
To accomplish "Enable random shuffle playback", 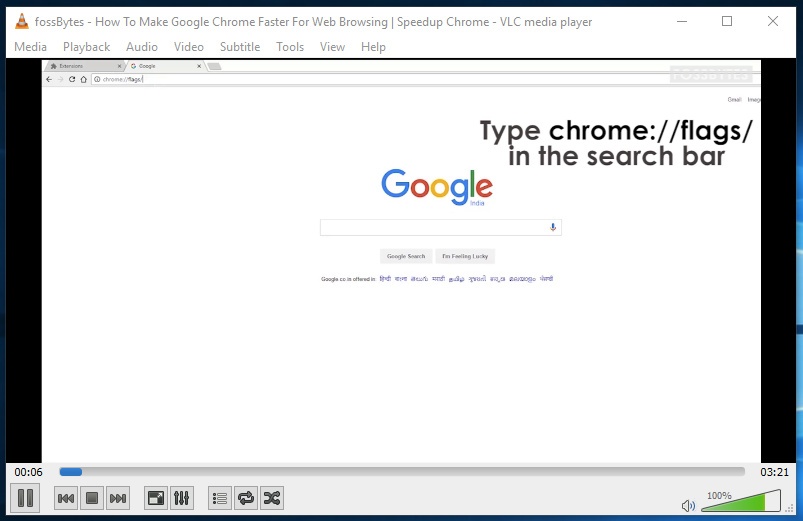I will [271, 498].
